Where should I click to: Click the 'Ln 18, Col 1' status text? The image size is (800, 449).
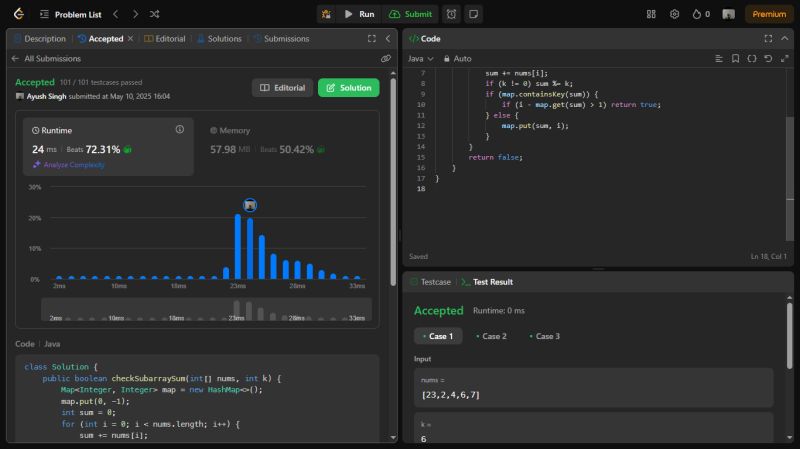768,256
